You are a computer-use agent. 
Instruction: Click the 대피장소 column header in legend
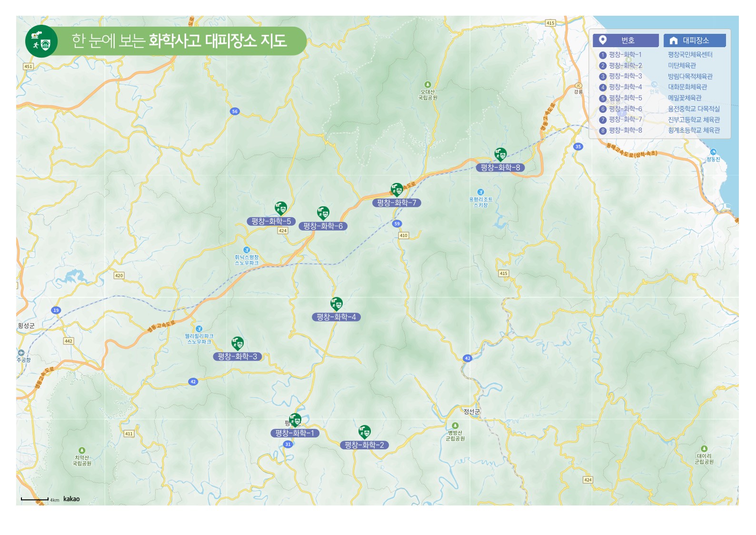click(695, 40)
